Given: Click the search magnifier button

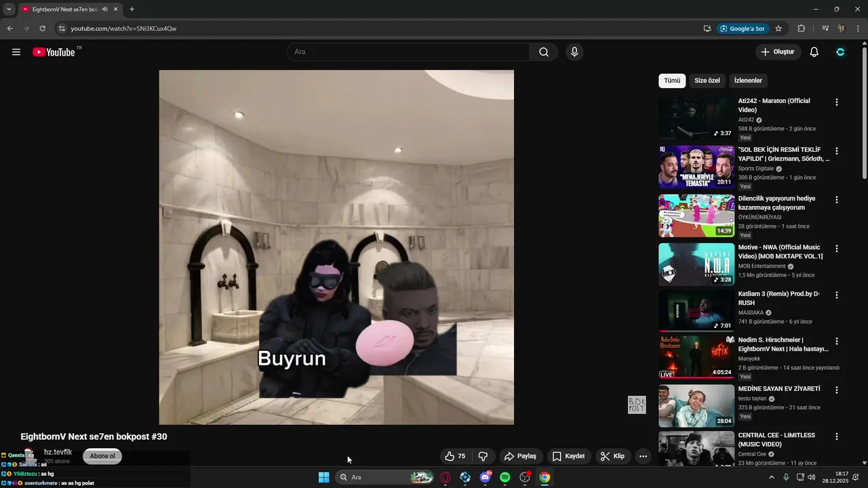Looking at the screenshot, I should click(544, 52).
